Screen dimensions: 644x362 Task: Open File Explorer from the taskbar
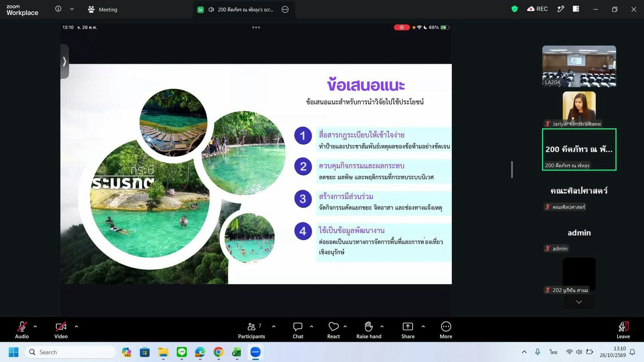[x=163, y=352]
